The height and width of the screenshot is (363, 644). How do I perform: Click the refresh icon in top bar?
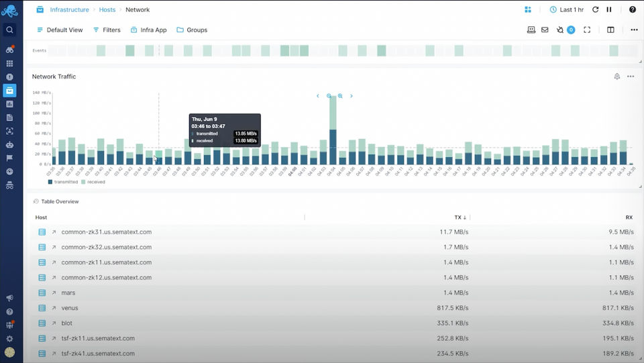click(595, 10)
